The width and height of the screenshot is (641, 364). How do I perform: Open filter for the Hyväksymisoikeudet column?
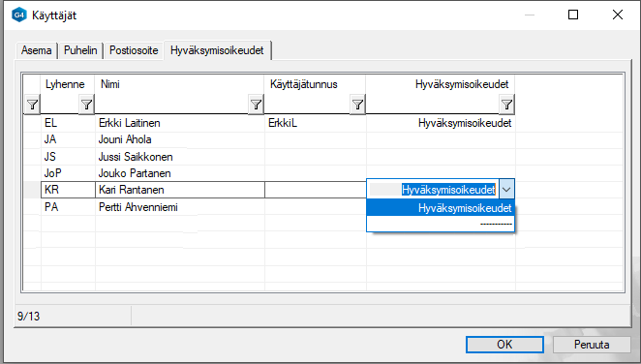click(x=507, y=105)
